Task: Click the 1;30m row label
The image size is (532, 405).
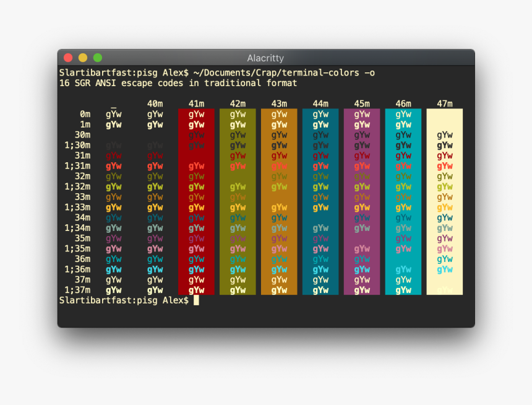Action: click(78, 146)
